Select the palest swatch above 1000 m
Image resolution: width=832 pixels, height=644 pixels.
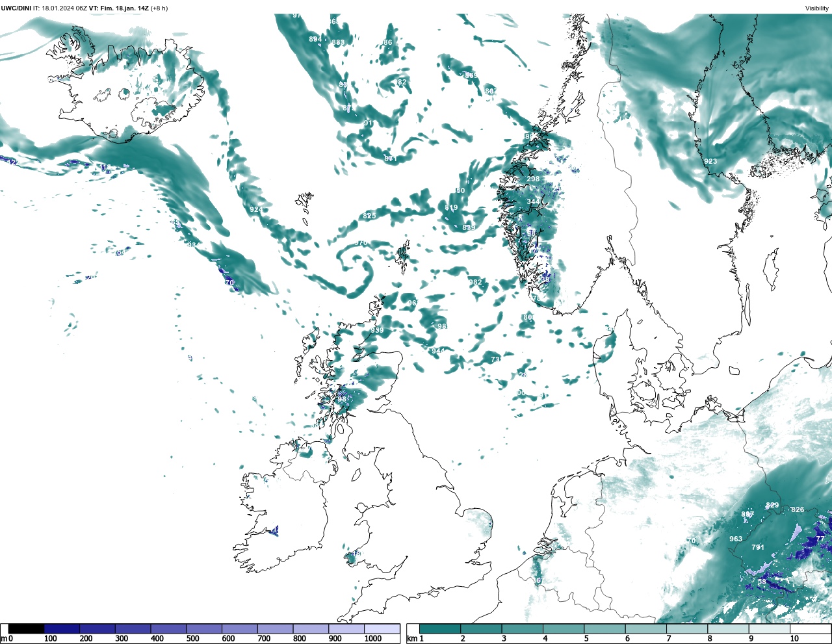pos(382,629)
